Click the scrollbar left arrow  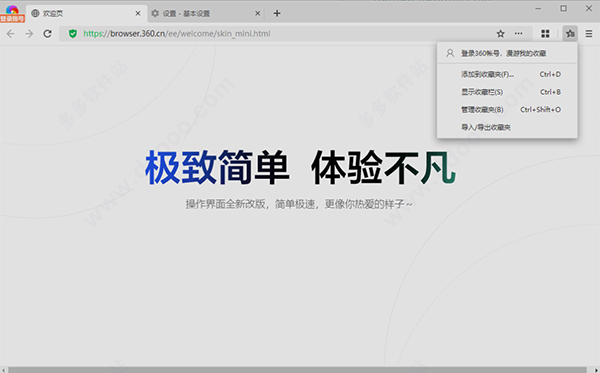3,370
